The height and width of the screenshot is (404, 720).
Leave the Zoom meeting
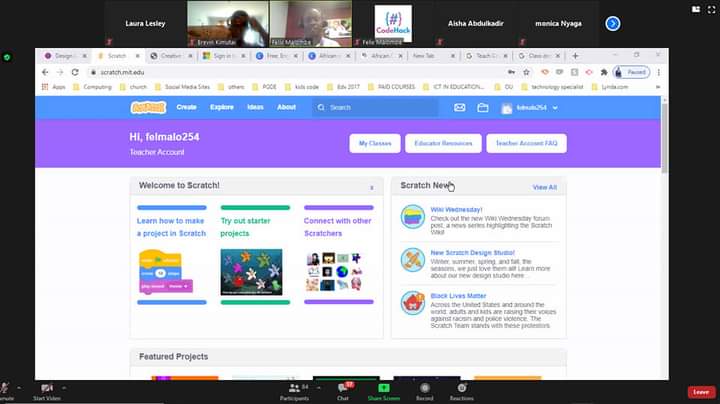pyautogui.click(x=701, y=392)
